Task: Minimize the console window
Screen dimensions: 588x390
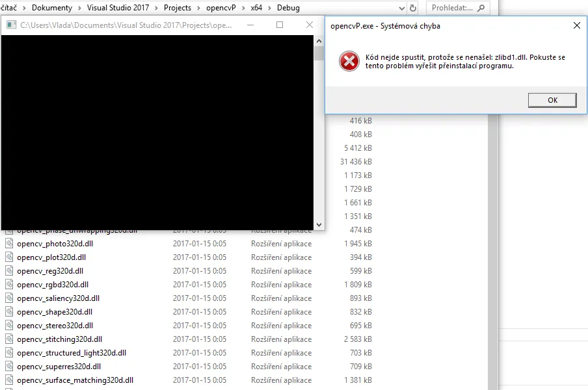Action: point(250,25)
